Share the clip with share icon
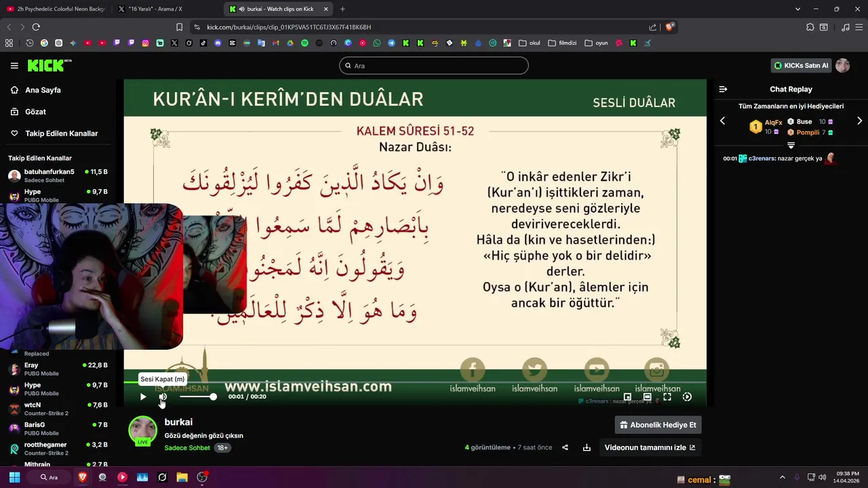The width and height of the screenshot is (868, 488). tap(565, 447)
